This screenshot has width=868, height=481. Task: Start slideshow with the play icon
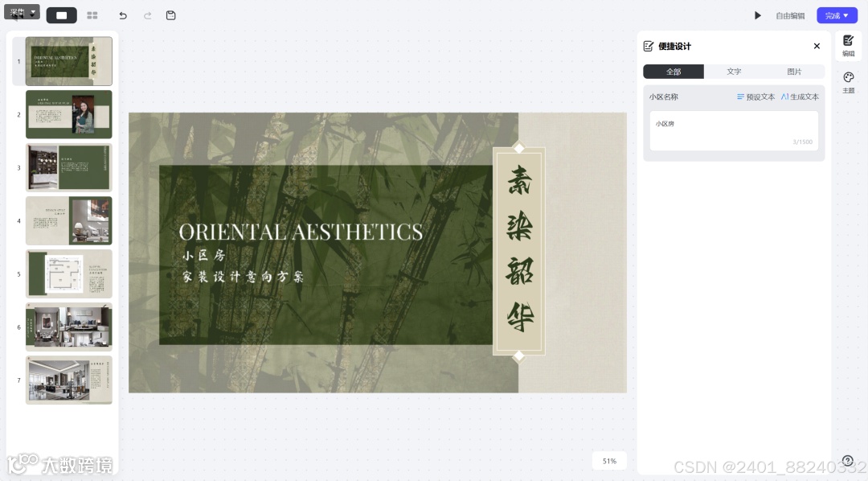(758, 15)
